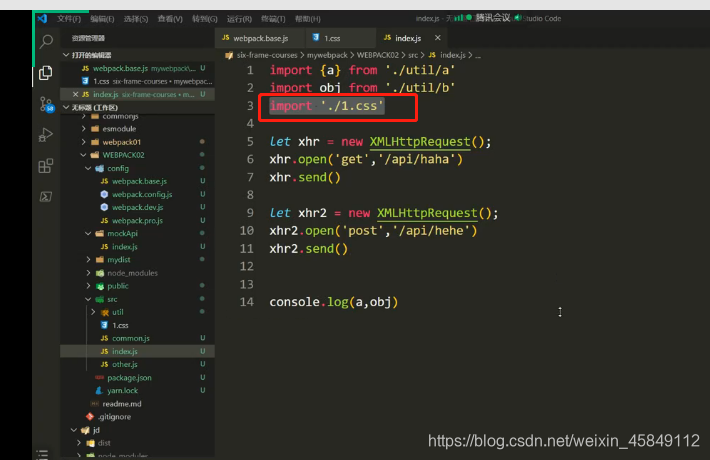Open the Search view in activity bar
710x460 pixels.
point(46,41)
